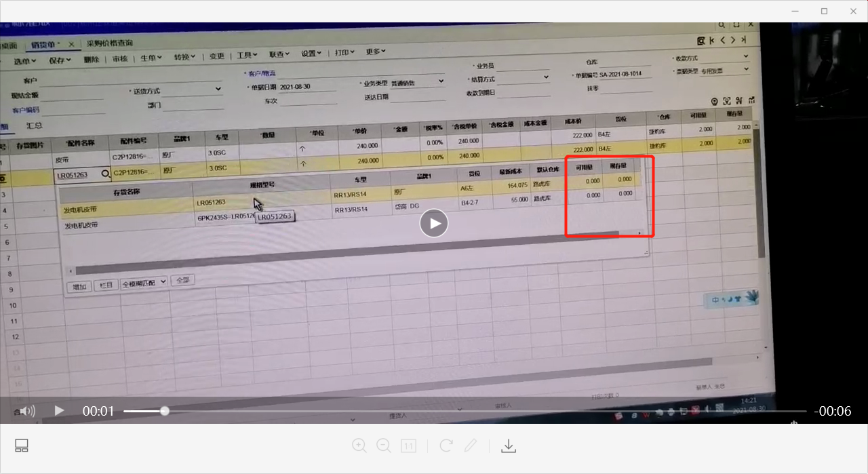Click the 增加 button in popup
This screenshot has height=474, width=868.
click(79, 286)
